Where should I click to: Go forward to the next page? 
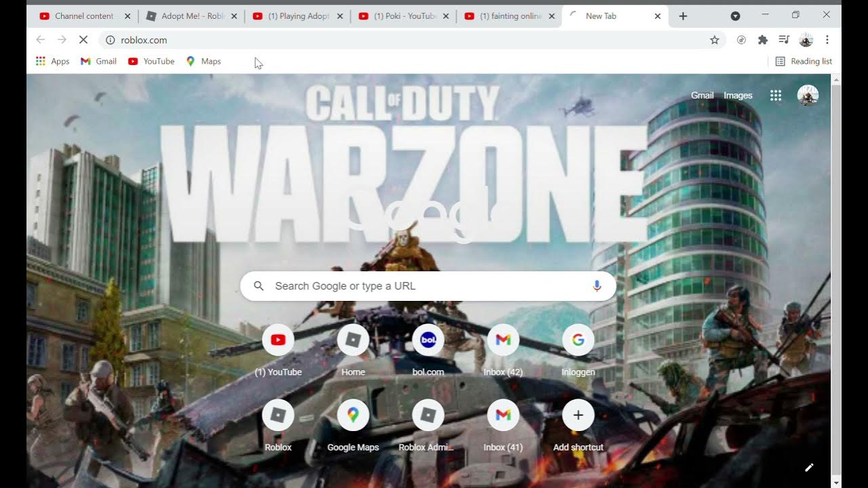click(62, 40)
